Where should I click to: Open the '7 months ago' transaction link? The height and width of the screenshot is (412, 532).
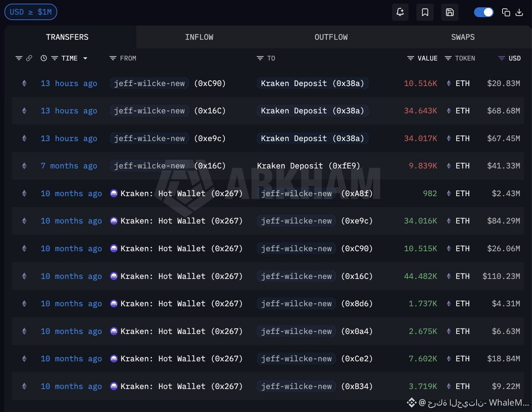click(x=69, y=166)
